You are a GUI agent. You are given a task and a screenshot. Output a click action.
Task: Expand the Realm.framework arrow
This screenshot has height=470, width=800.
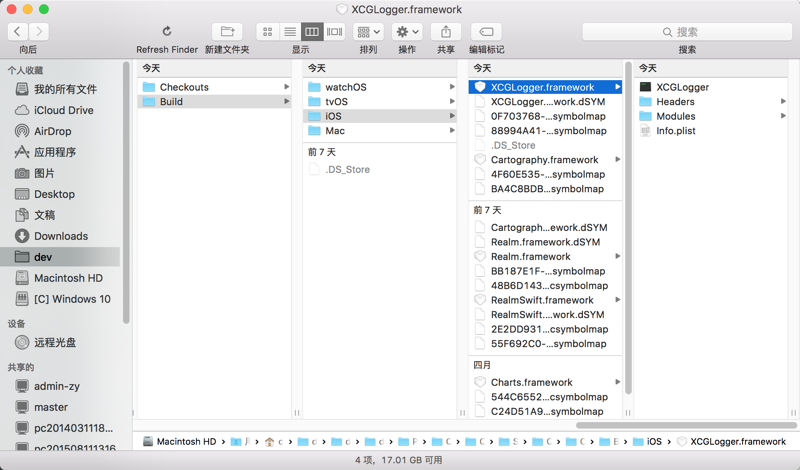[x=617, y=256]
